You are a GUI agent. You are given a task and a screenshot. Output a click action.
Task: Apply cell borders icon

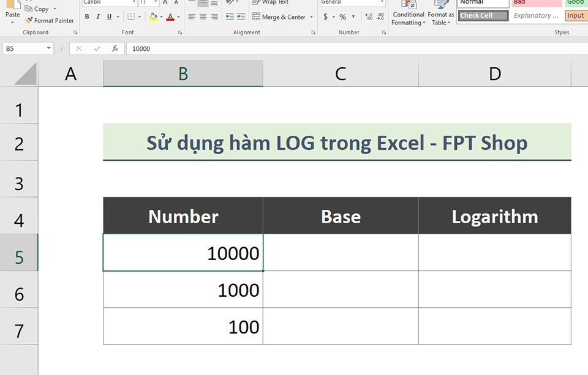(x=131, y=17)
